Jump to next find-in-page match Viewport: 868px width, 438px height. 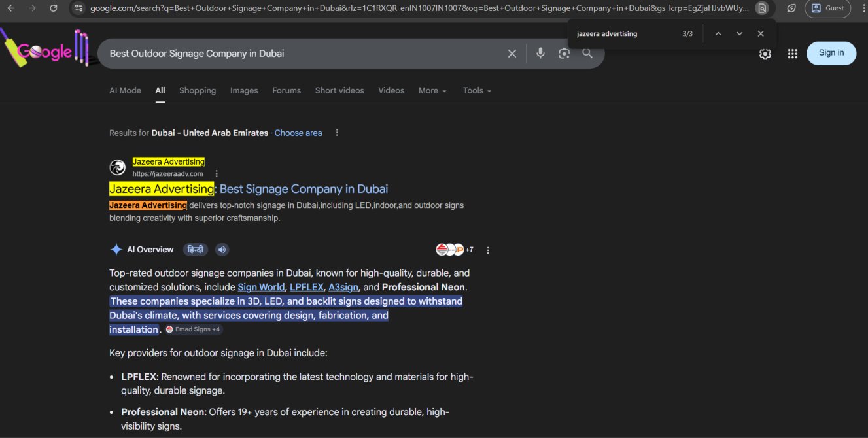(739, 34)
